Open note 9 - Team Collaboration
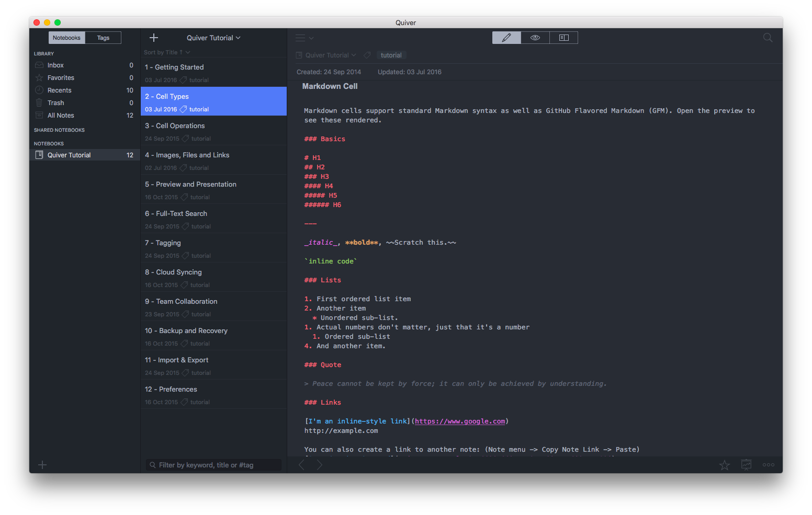812x515 pixels. pyautogui.click(x=213, y=306)
